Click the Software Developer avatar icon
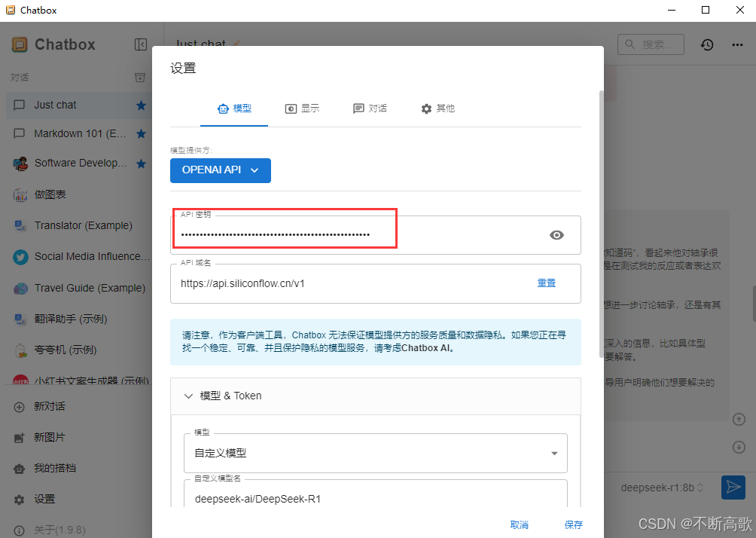Viewport: 756px width, 538px height. coord(20,164)
